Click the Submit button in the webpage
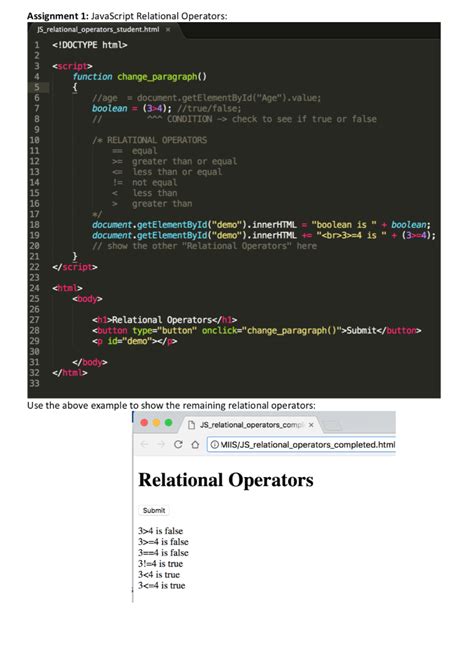The height and width of the screenshot is (648, 474). click(154, 510)
